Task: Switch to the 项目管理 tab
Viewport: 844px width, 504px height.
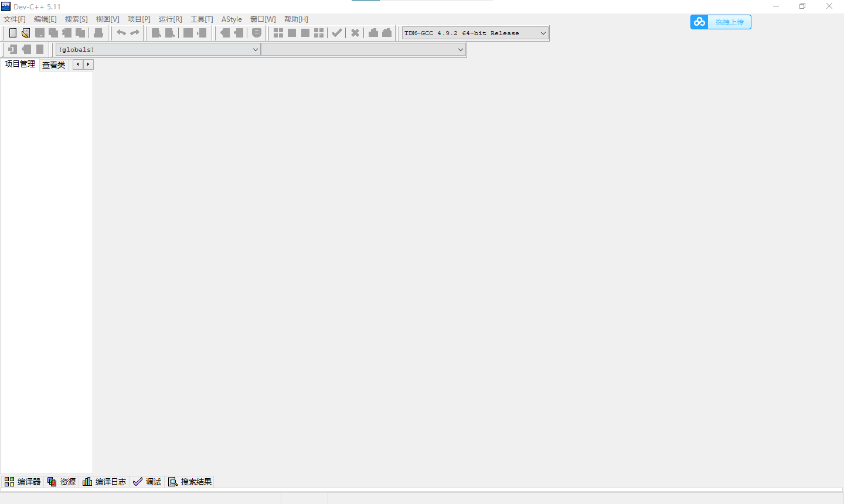Action: 20,64
